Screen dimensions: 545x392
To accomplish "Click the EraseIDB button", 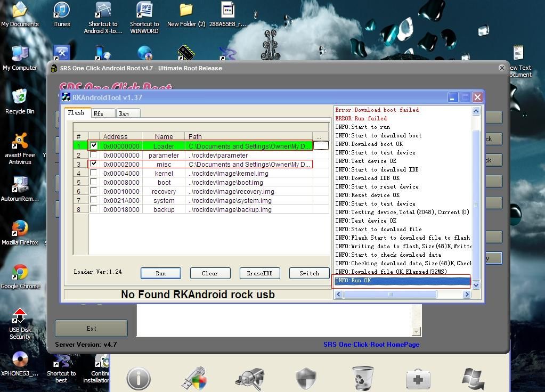I will (x=259, y=273).
